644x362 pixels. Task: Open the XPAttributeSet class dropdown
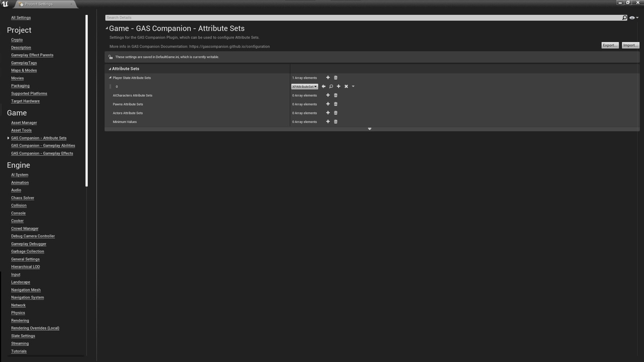pos(304,86)
